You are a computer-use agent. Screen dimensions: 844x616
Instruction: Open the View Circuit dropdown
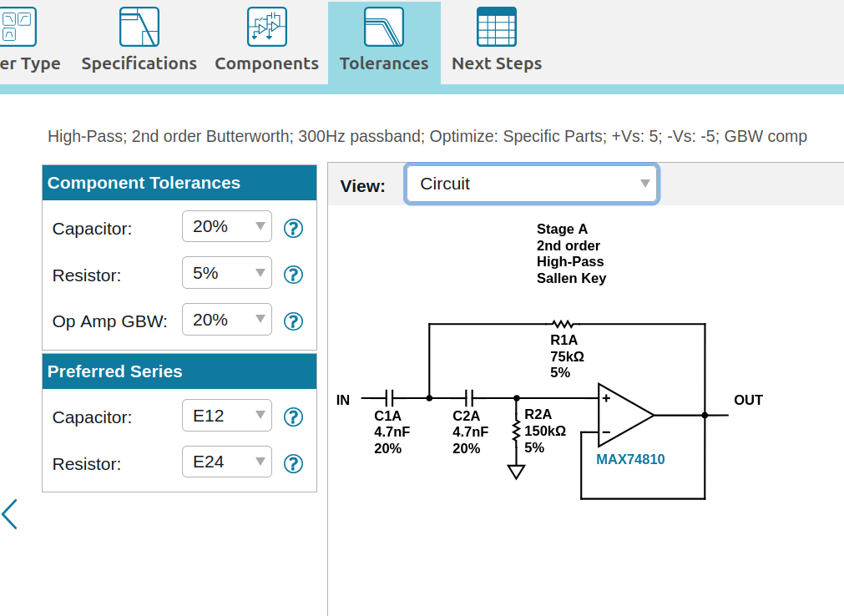[x=532, y=184]
